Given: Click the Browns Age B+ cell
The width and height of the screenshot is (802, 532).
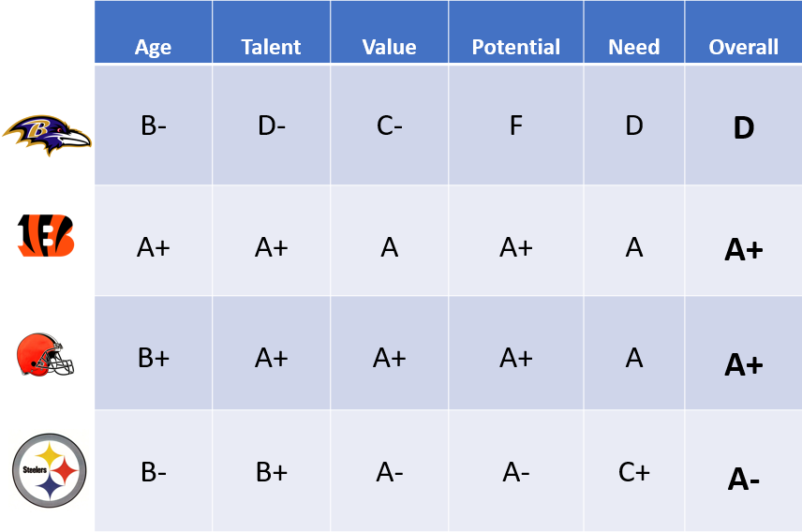Looking at the screenshot, I should click(x=153, y=352).
